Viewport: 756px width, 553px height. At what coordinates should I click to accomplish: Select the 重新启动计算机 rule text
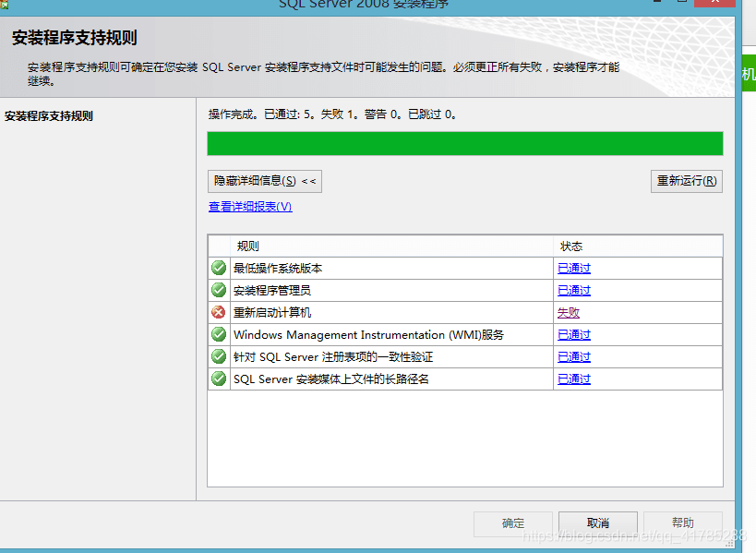pos(272,312)
